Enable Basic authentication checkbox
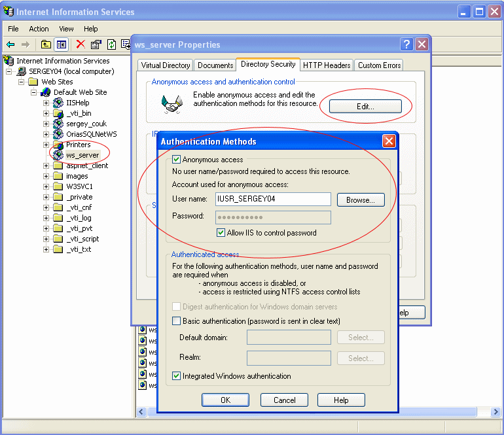 [x=176, y=321]
